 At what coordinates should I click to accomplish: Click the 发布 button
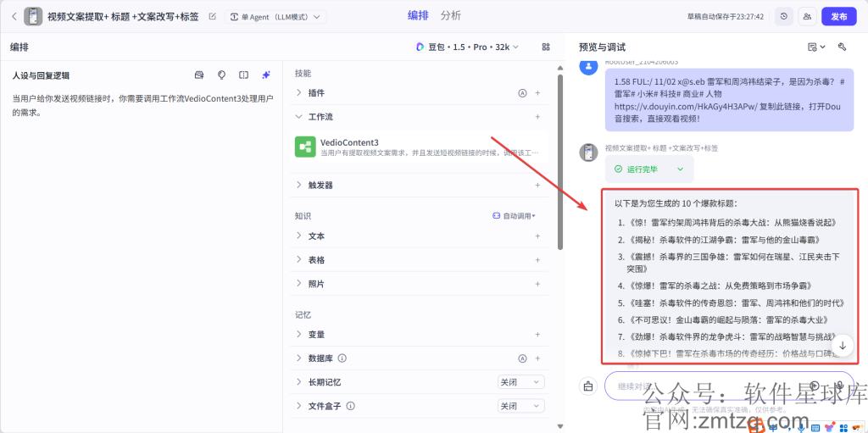pos(839,17)
